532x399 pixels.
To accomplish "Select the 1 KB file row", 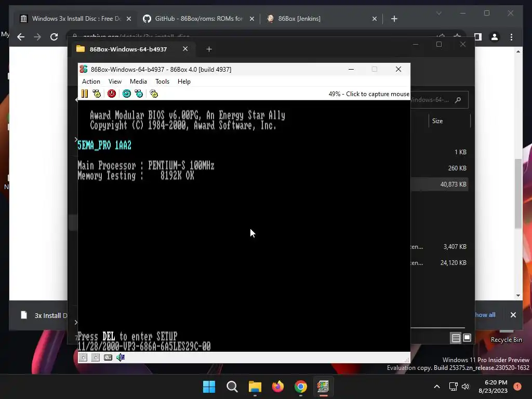I will click(440, 152).
